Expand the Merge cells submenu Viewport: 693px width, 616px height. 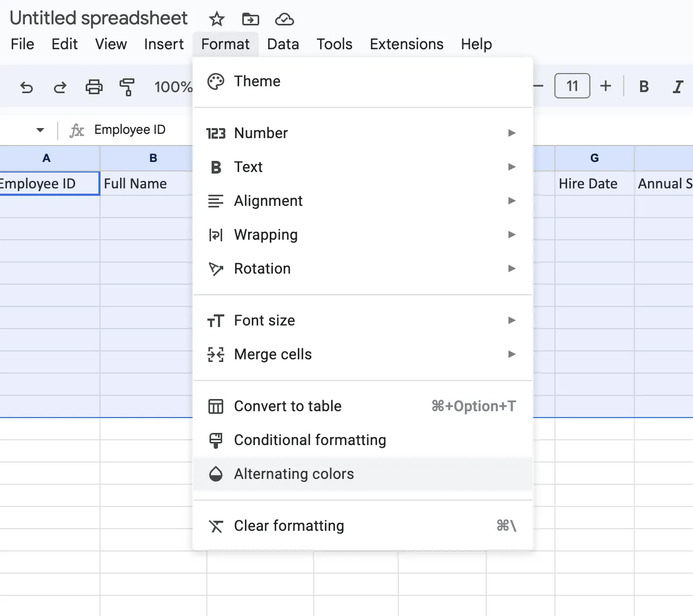[x=363, y=354]
